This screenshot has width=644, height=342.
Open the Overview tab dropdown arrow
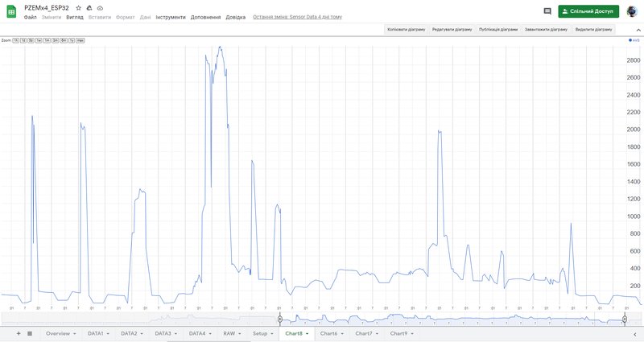(74, 334)
